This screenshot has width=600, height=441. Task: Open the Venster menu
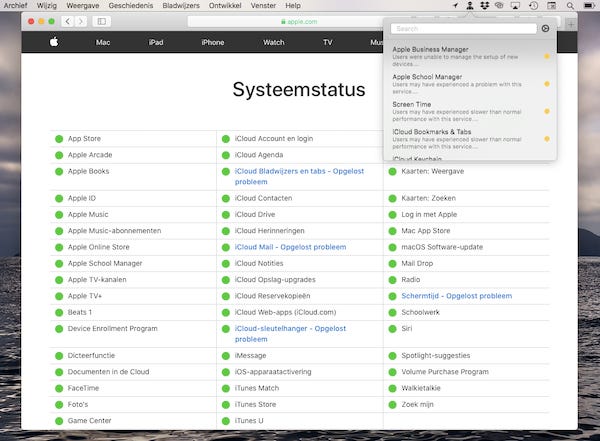coord(263,5)
